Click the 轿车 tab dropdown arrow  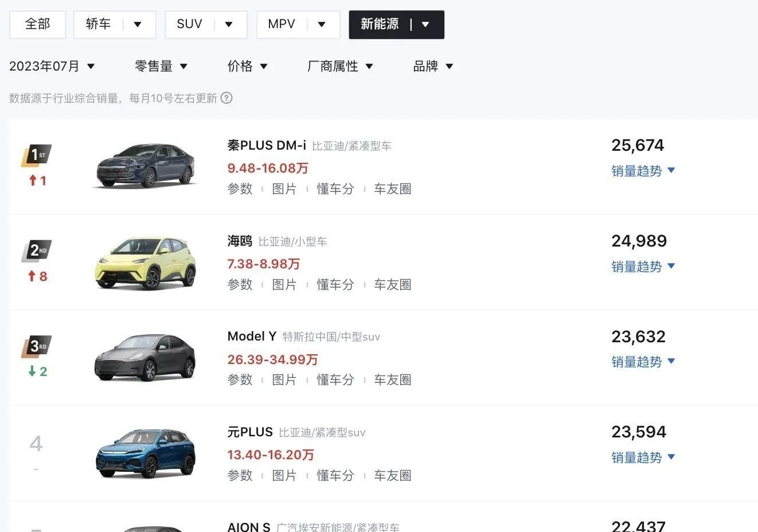tap(138, 25)
